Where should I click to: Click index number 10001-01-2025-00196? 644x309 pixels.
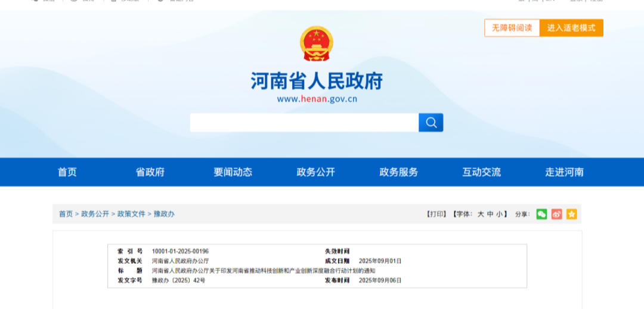tap(180, 251)
